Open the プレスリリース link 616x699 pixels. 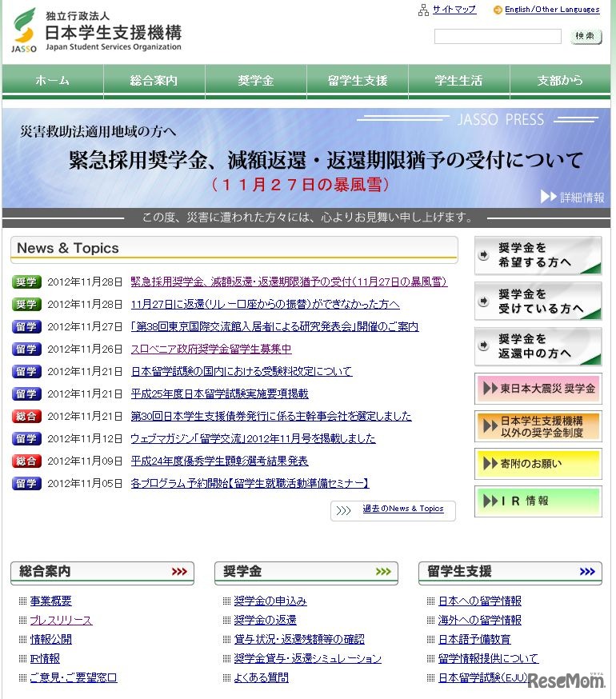coord(61,620)
